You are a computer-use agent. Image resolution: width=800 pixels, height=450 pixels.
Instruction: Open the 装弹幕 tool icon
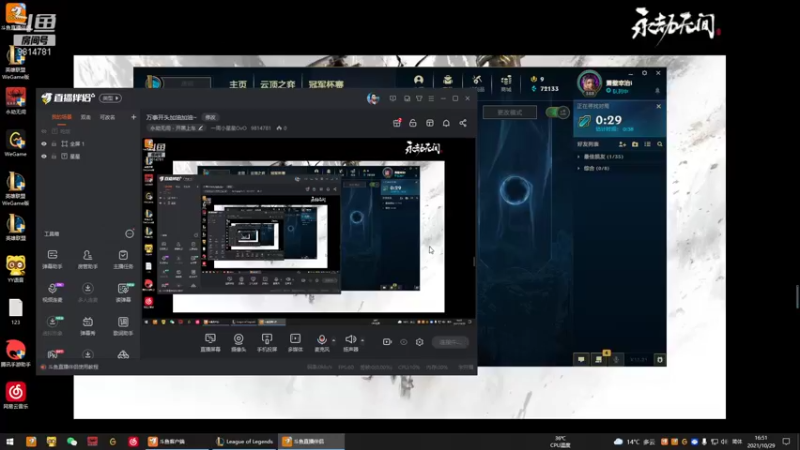[123, 292]
